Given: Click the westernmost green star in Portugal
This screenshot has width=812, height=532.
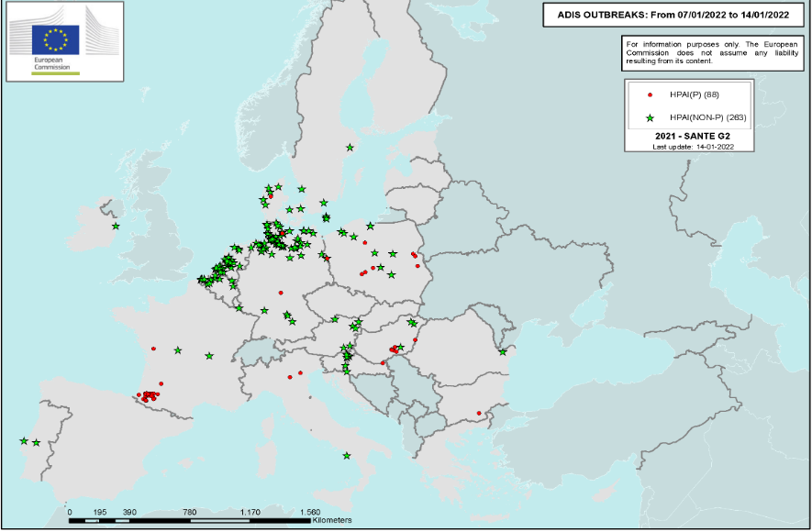Looking at the screenshot, I should (x=23, y=441).
